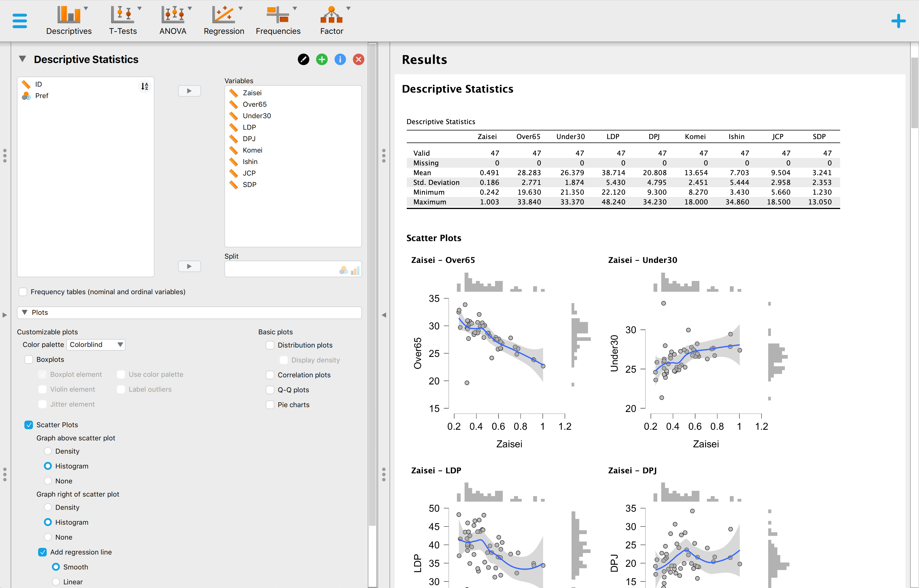Select Density for graph right of scatter plot
The image size is (919, 588).
click(48, 507)
